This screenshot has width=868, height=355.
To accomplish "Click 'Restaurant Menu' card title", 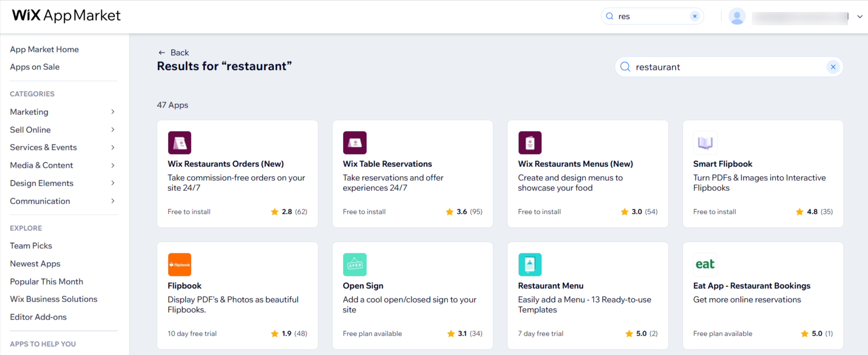I will pyautogui.click(x=551, y=286).
